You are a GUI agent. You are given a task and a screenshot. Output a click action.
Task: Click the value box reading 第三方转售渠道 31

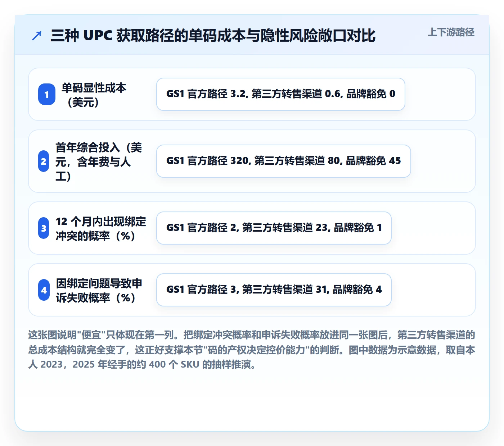click(274, 290)
